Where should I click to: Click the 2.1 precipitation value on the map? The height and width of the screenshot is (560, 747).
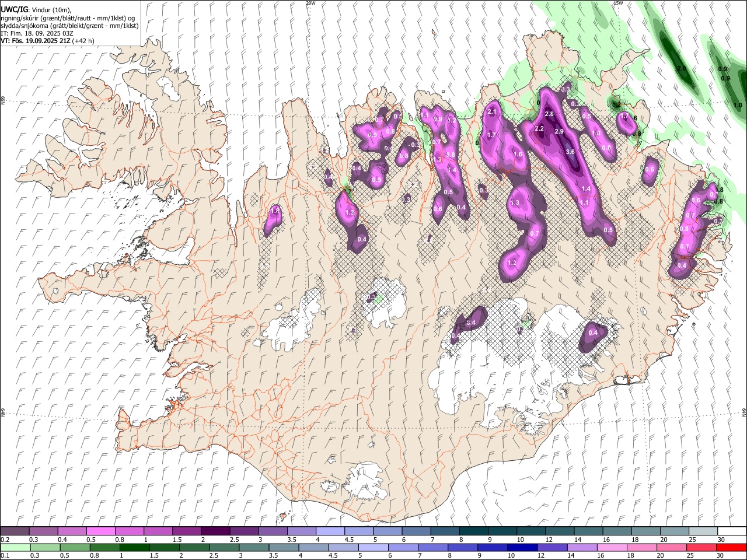[x=491, y=112]
